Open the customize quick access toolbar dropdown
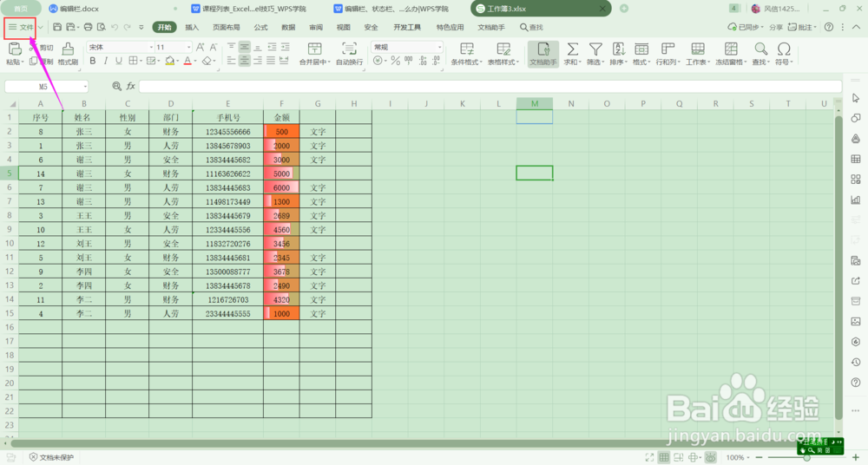Image resolution: width=868 pixels, height=465 pixels. [141, 27]
